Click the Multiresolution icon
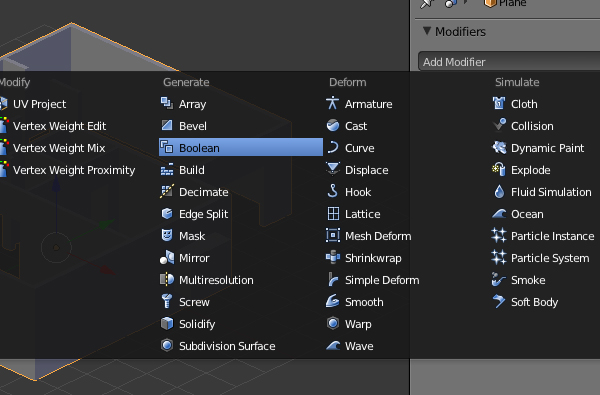The width and height of the screenshot is (600, 395). (x=167, y=279)
